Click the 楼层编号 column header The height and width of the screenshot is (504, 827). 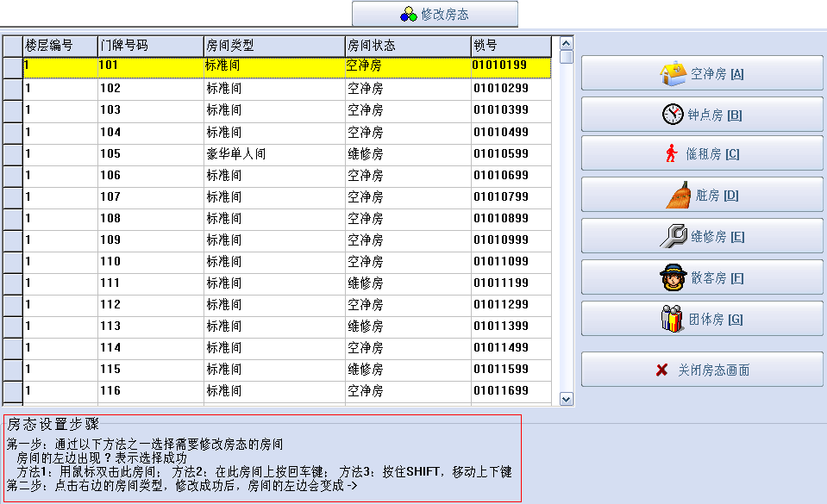(x=60, y=46)
